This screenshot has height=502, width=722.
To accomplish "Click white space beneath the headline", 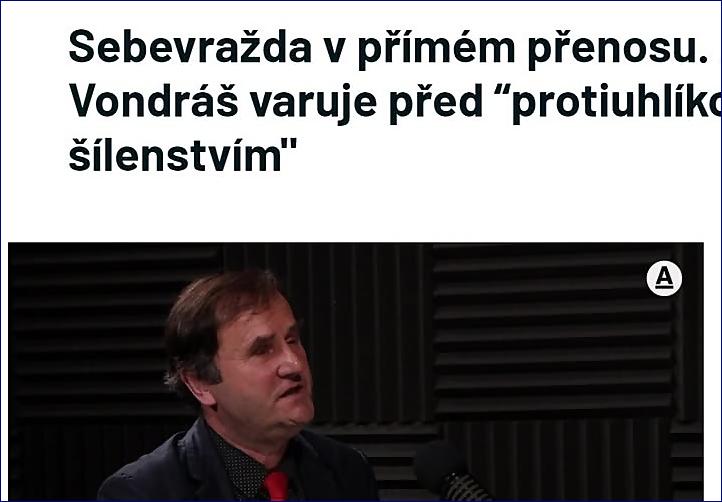I will click(359, 207).
